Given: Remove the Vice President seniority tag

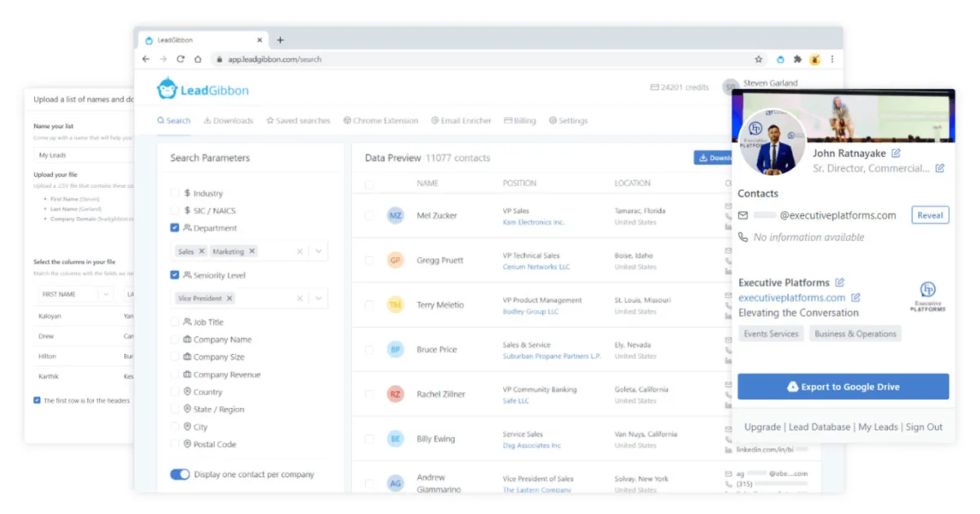Looking at the screenshot, I should (229, 299).
